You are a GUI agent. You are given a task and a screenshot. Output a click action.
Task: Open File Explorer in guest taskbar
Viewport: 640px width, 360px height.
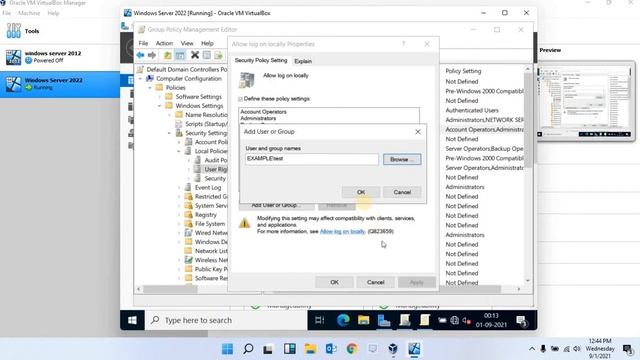(x=363, y=320)
